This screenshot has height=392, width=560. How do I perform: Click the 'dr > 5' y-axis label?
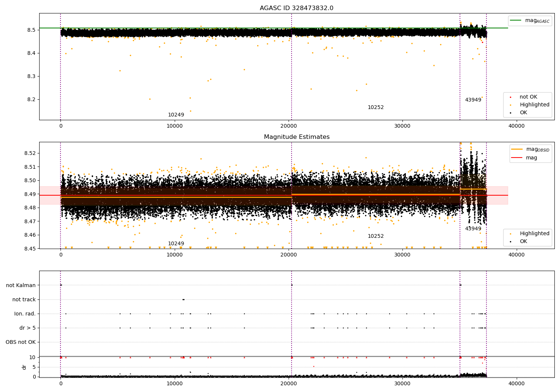point(28,328)
